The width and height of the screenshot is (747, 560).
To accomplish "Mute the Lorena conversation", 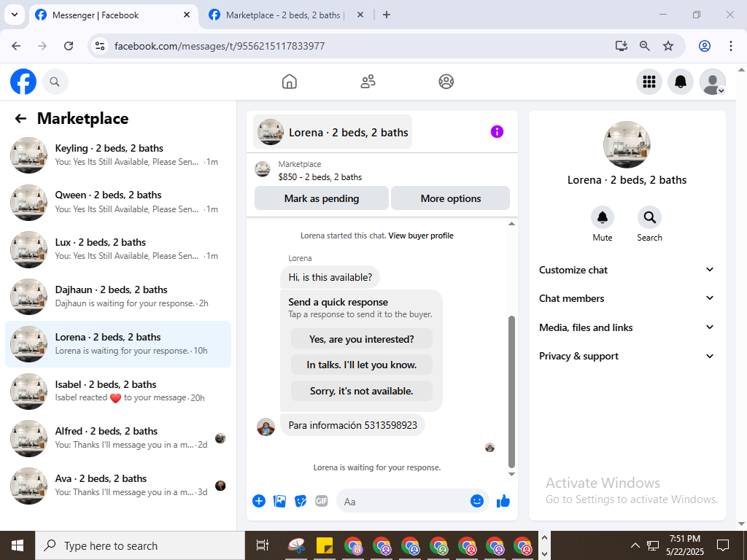I will [602, 217].
